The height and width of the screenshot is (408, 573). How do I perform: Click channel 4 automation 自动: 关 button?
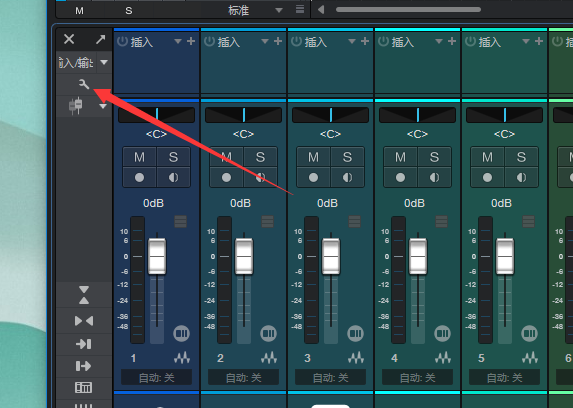click(417, 377)
